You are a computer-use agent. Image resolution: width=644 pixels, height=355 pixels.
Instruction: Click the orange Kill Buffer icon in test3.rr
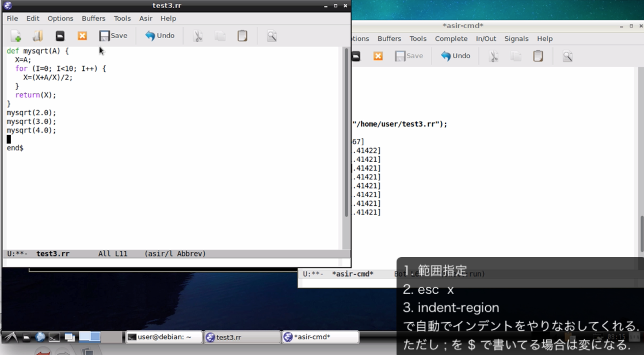tap(82, 36)
